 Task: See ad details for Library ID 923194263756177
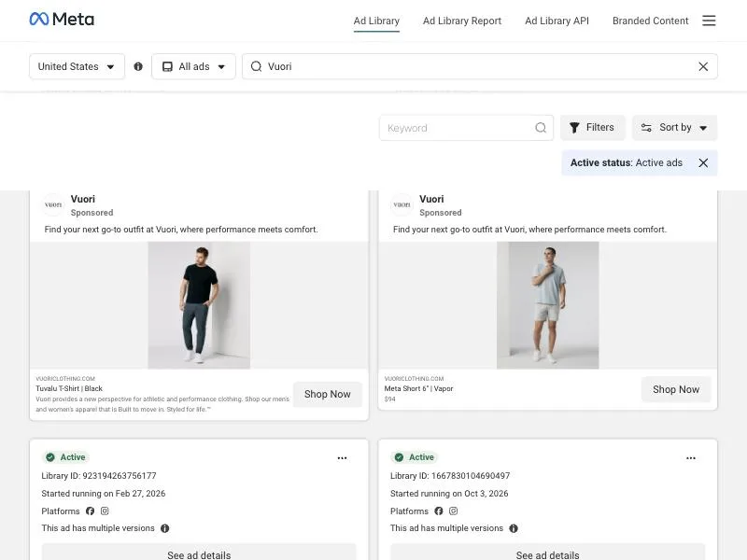[199, 553]
